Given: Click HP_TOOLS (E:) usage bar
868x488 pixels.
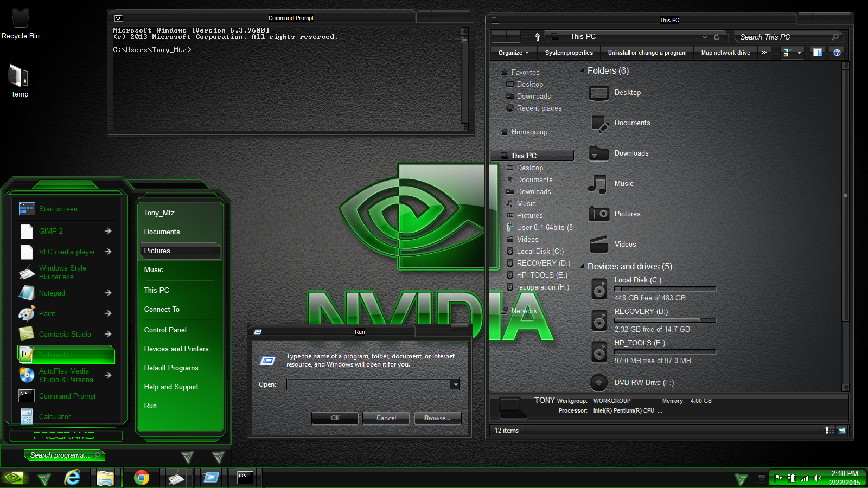Looking at the screenshot, I should (x=665, y=352).
